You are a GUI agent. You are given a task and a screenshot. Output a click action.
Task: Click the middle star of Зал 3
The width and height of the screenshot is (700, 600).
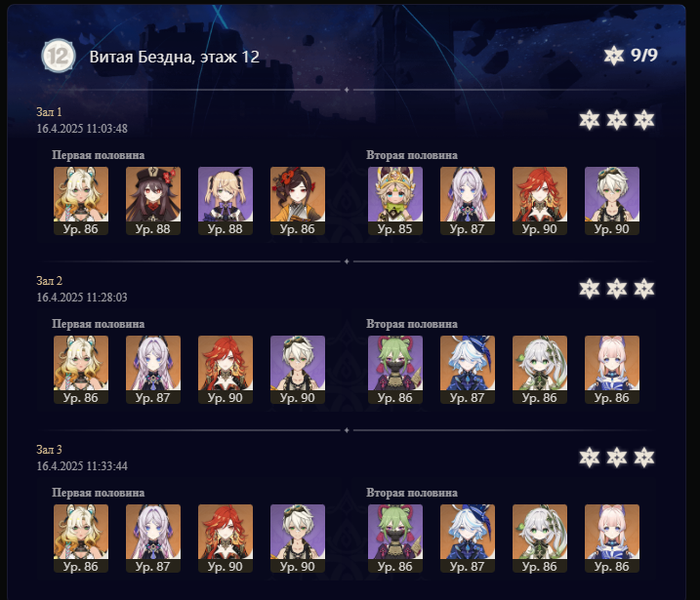[617, 458]
